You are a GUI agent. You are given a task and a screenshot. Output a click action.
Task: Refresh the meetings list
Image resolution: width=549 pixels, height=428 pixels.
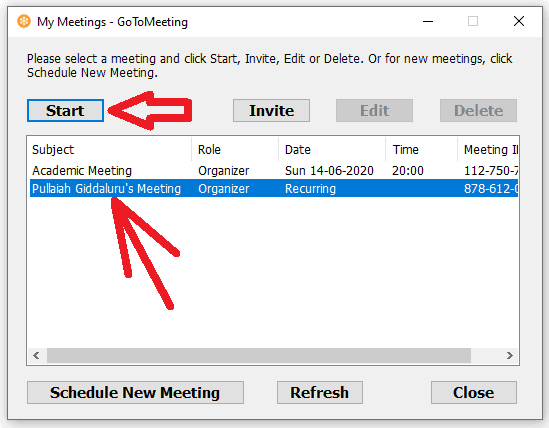point(320,393)
